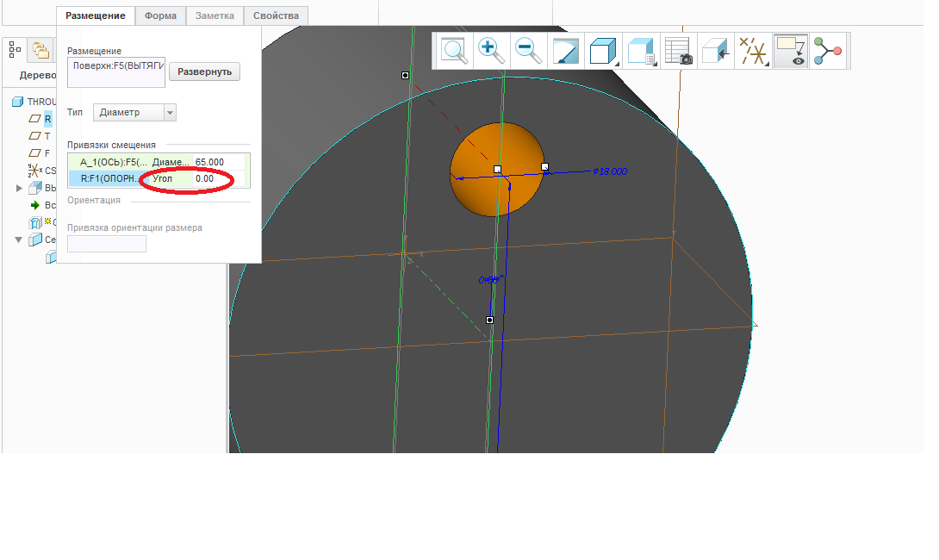Click the view normal icon
The height and width of the screenshot is (560, 939).
click(x=716, y=51)
